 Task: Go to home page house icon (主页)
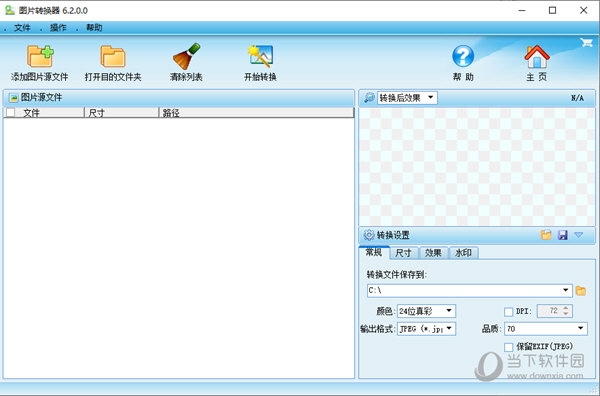(537, 57)
